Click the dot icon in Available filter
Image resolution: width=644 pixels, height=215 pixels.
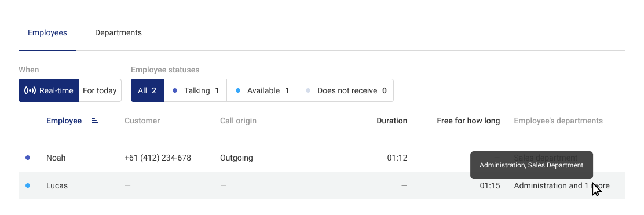pyautogui.click(x=238, y=91)
